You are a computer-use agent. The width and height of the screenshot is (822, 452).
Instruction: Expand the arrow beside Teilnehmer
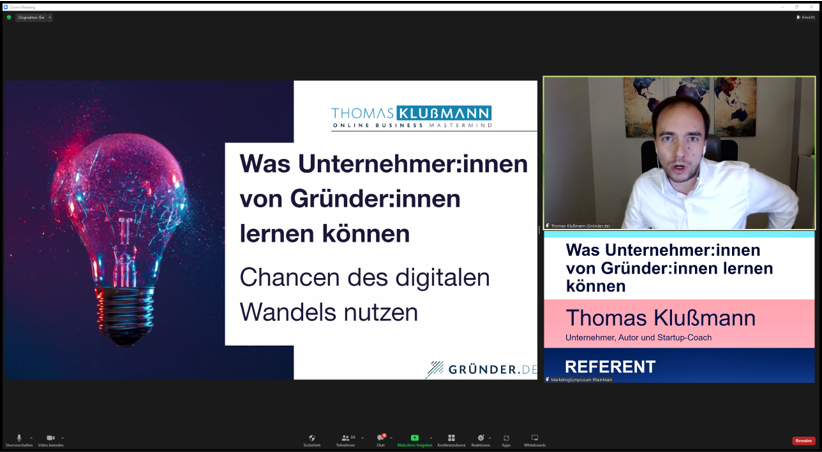[x=362, y=437]
